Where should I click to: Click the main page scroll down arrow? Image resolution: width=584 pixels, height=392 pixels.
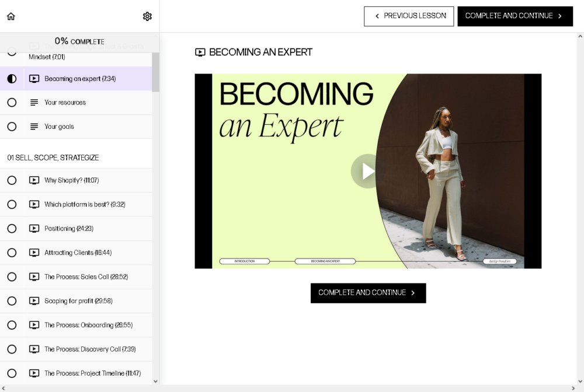pos(580,381)
